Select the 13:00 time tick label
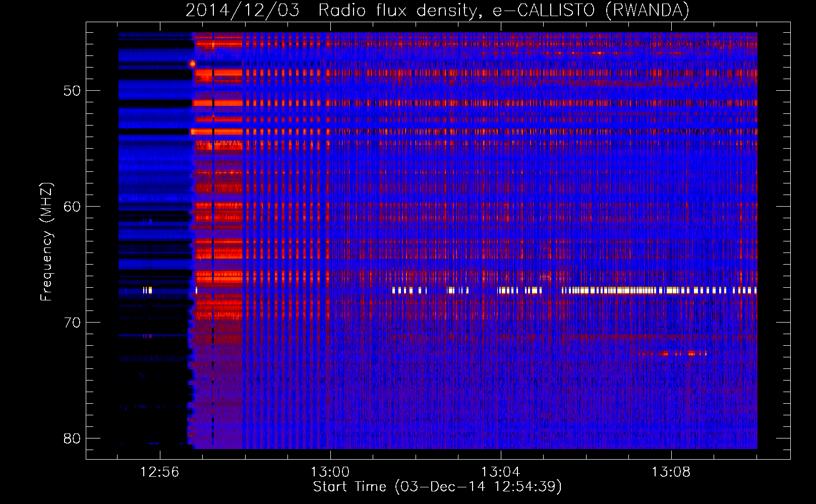The height and width of the screenshot is (504, 816). click(x=330, y=472)
